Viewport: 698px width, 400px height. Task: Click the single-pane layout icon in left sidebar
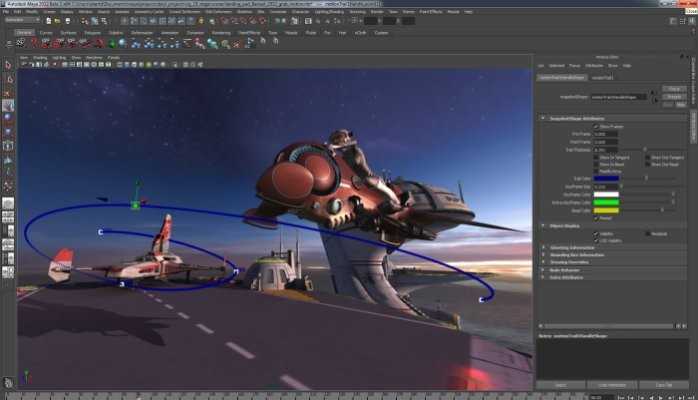[x=8, y=204]
